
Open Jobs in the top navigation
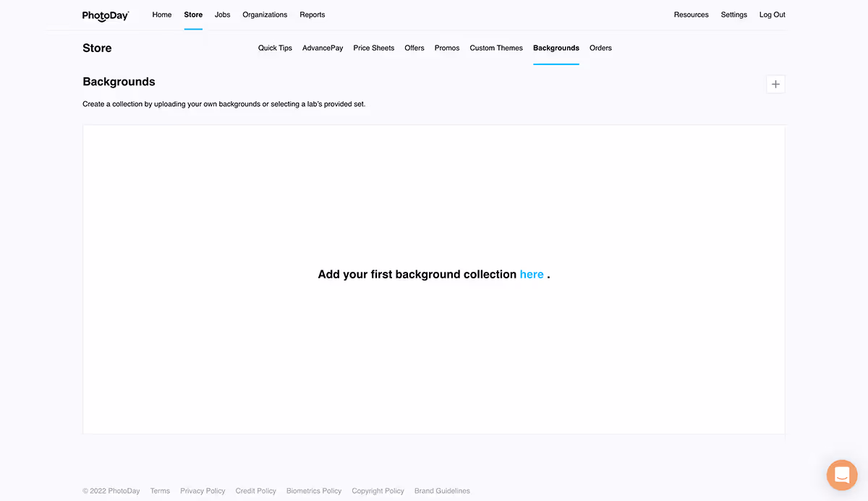[x=223, y=14]
